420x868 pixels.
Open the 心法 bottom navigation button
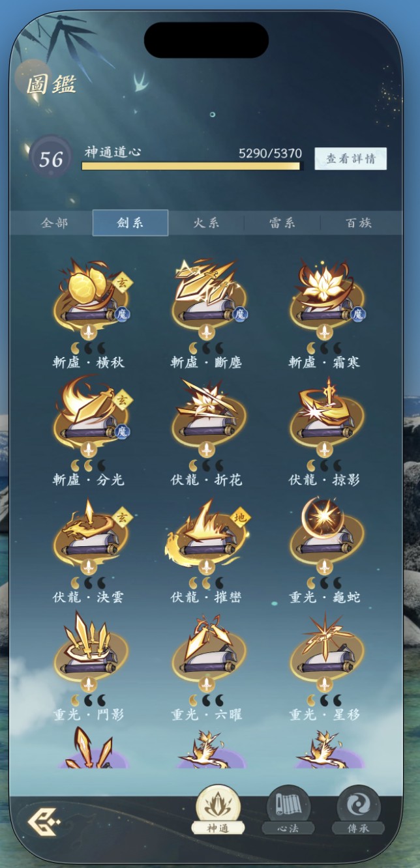tap(288, 810)
